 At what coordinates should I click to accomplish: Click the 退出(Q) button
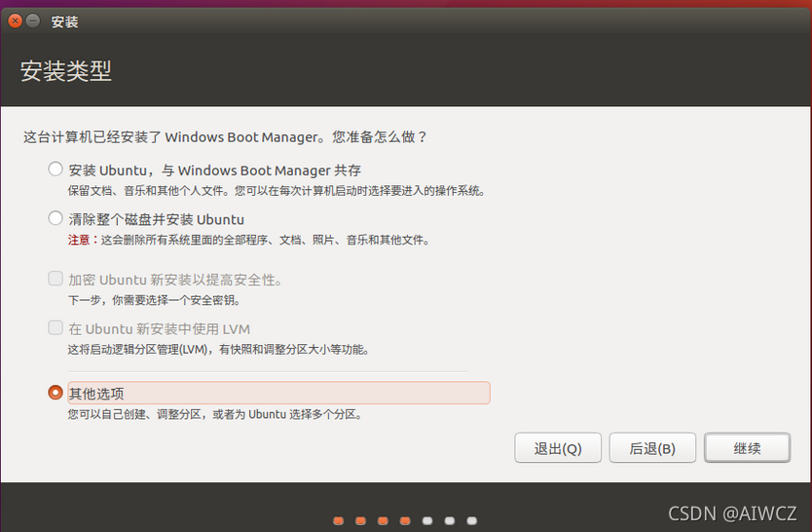(x=558, y=448)
